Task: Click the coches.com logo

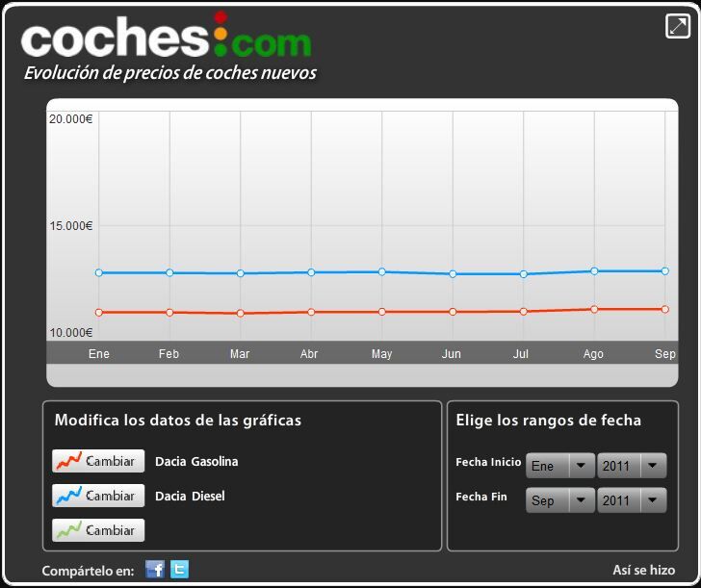Action: click(x=166, y=38)
